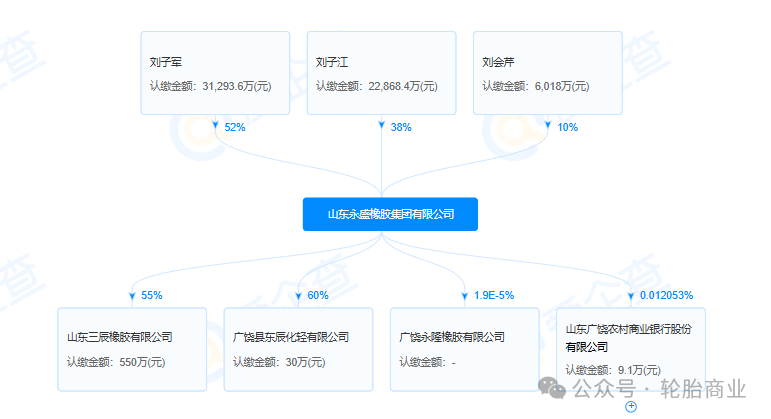
Task: Click the arrow beside 0.012053%
Action: point(631,296)
